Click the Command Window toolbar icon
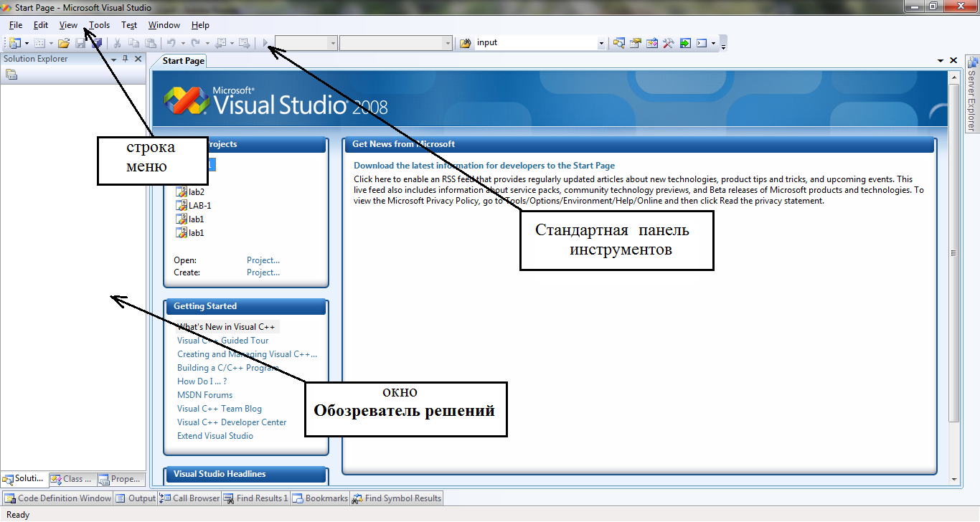This screenshot has height=522, width=980. (x=702, y=43)
